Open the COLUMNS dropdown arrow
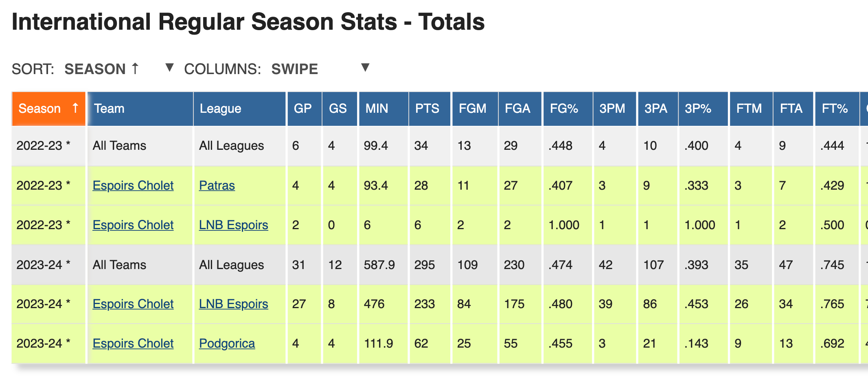868x381 pixels. click(x=365, y=68)
